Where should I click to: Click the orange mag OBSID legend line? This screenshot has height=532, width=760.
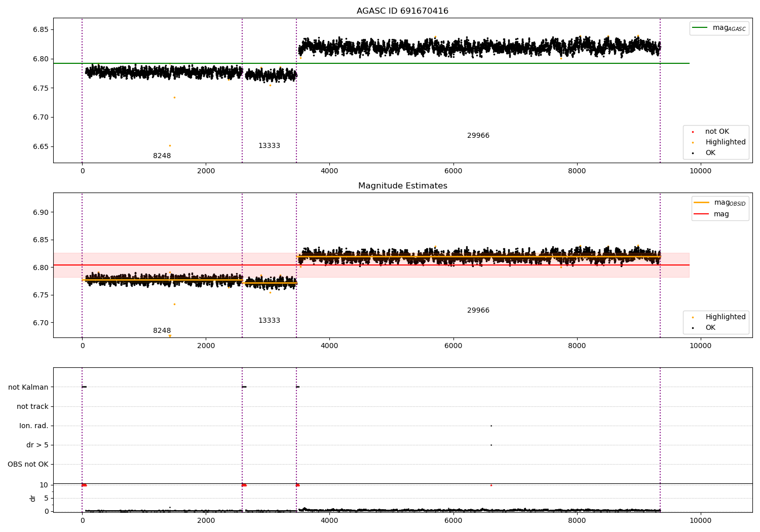(702, 203)
